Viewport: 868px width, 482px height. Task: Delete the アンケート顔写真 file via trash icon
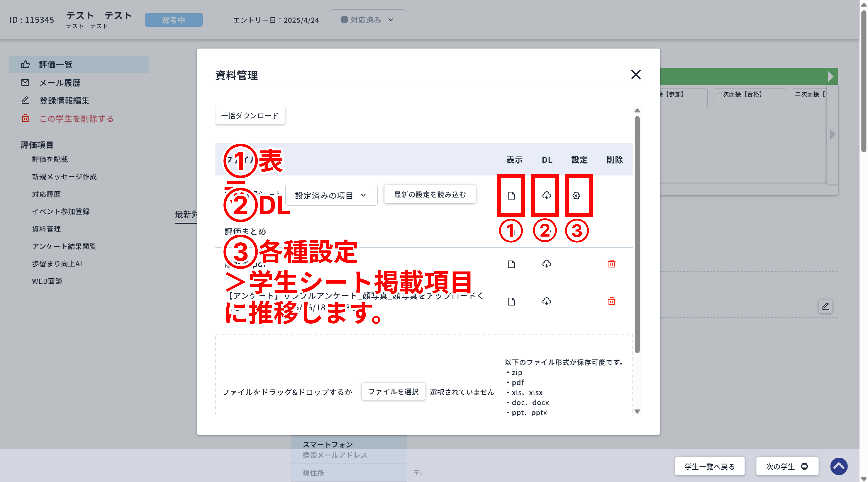pyautogui.click(x=612, y=301)
